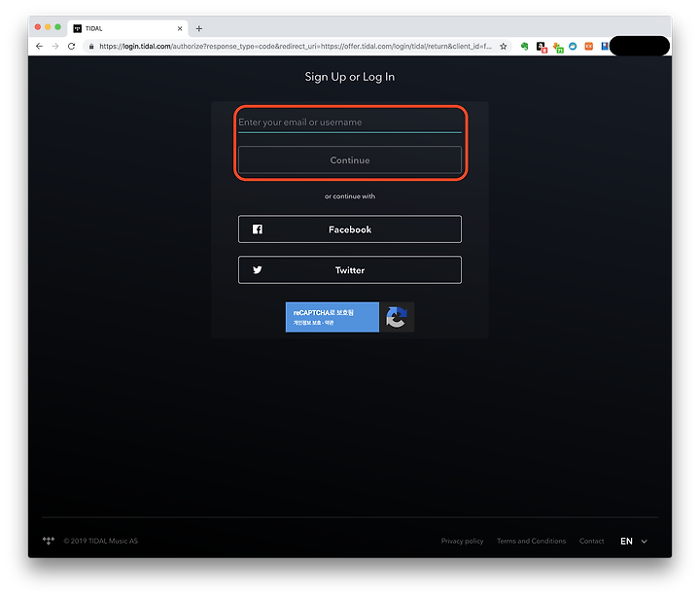Reload the TIDAL login page
Image resolution: width=700 pixels, height=598 pixels.
(71, 46)
